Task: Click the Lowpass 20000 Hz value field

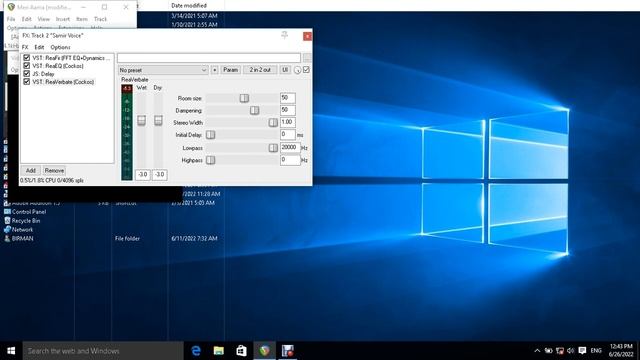Action: coord(290,147)
